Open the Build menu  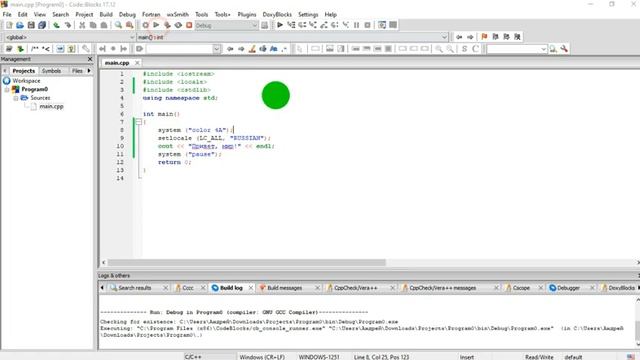106,14
